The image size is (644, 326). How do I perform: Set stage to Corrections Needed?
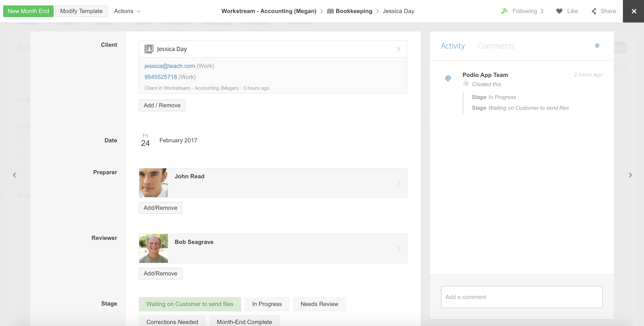click(172, 322)
